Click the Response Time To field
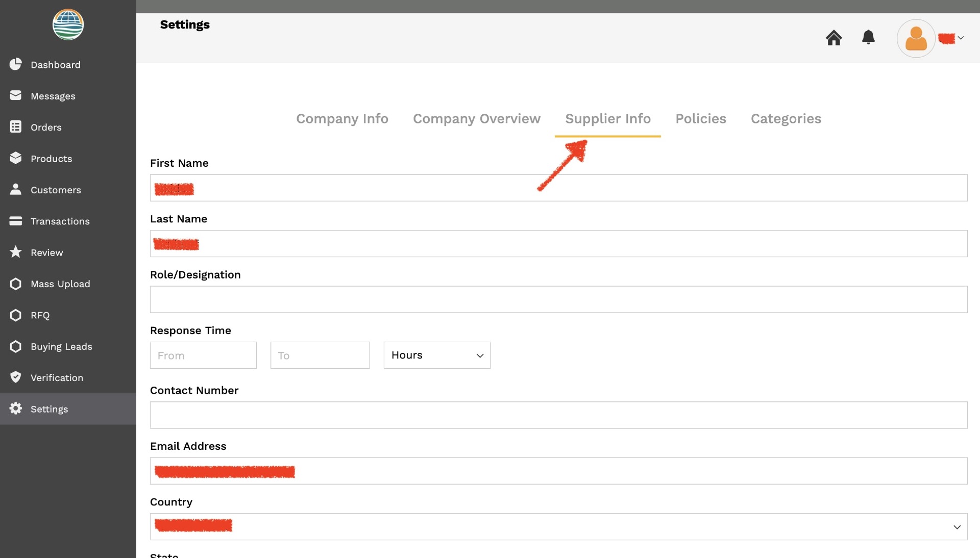 (320, 355)
